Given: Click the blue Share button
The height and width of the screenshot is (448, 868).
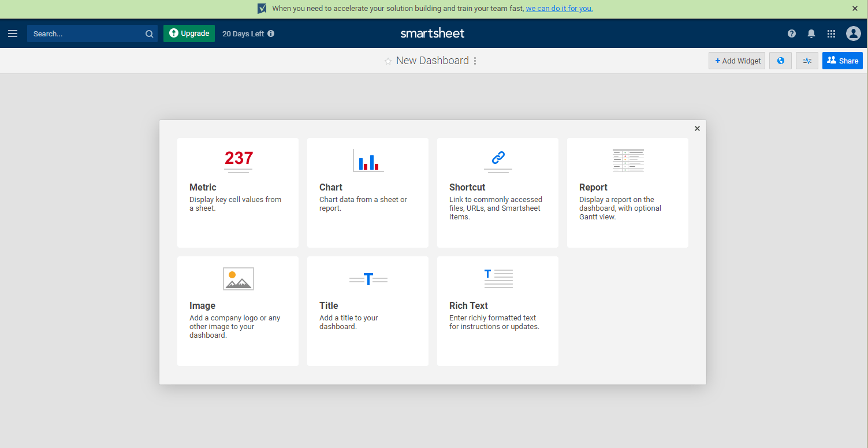Looking at the screenshot, I should point(843,61).
